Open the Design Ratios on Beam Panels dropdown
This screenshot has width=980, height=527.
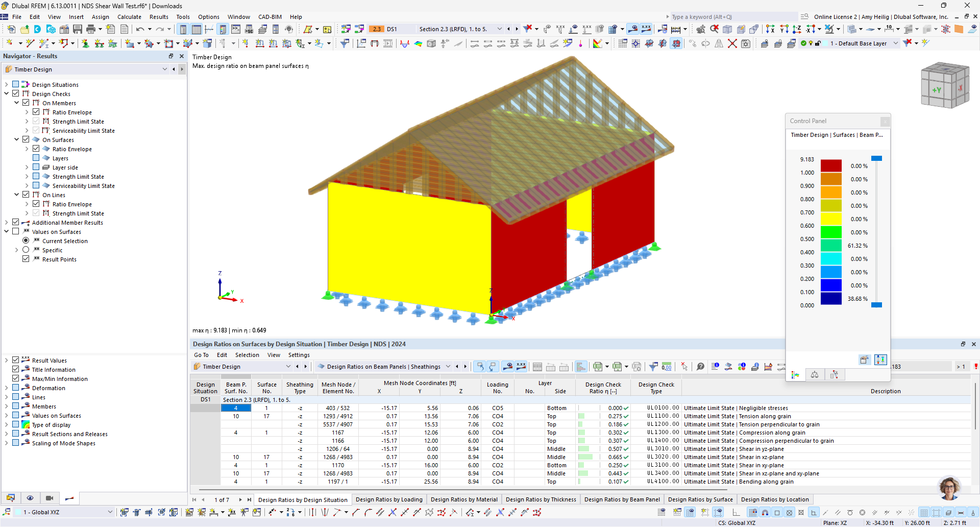(448, 366)
